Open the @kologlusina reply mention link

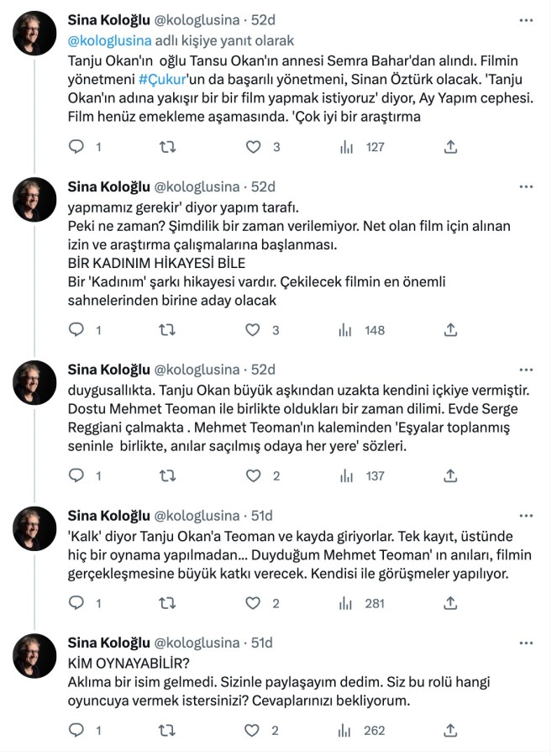tap(108, 39)
